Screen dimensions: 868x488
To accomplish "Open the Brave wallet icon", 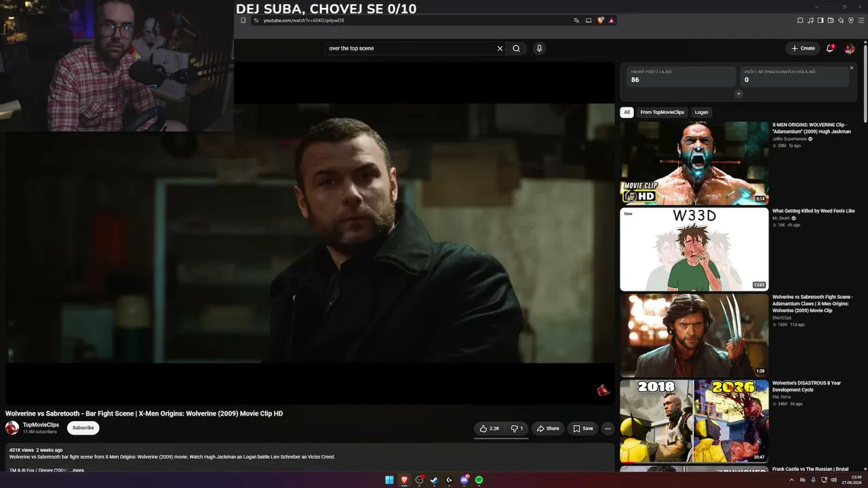I will click(831, 20).
